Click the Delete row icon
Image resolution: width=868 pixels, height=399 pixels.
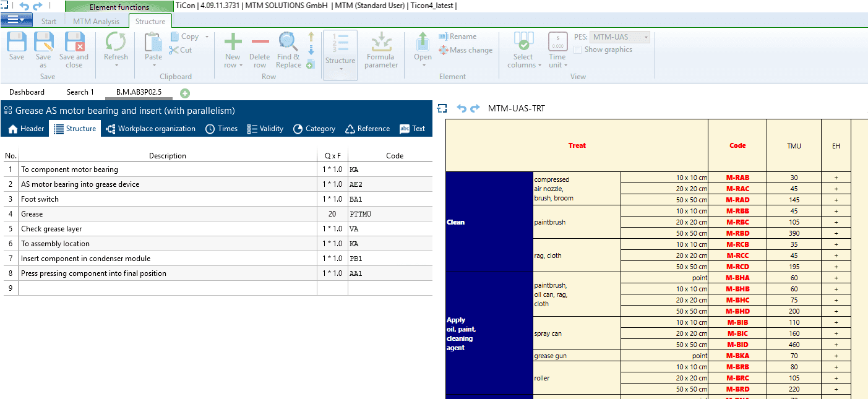pyautogui.click(x=260, y=43)
